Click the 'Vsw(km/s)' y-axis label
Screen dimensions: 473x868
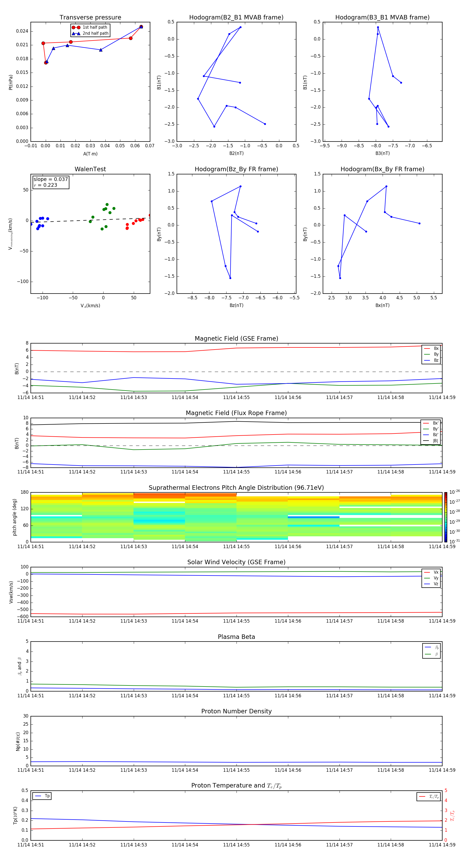[11, 592]
